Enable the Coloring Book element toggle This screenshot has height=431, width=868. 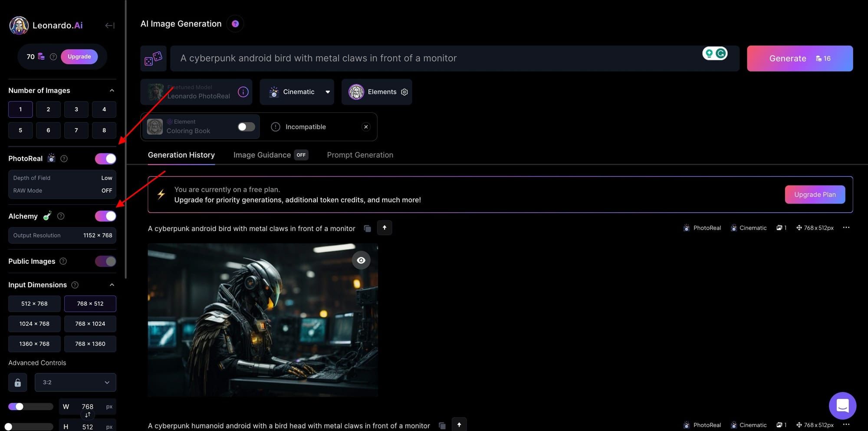(x=246, y=126)
